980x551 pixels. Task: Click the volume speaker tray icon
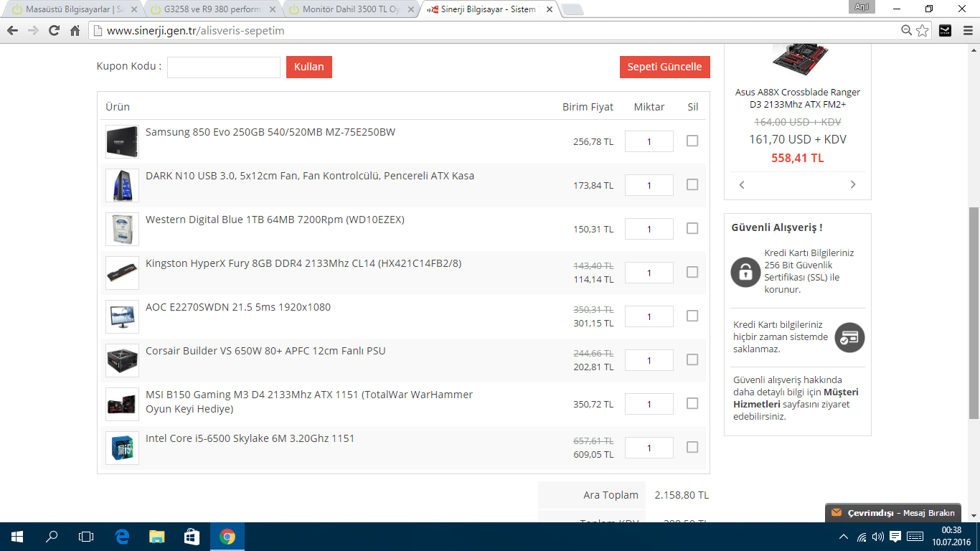coord(878,537)
